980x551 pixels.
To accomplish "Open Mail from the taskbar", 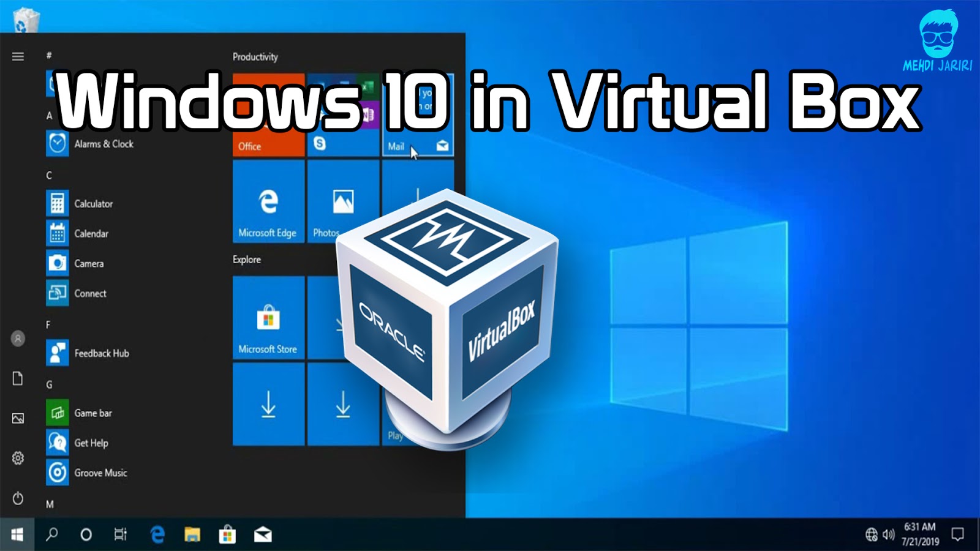I will (263, 534).
